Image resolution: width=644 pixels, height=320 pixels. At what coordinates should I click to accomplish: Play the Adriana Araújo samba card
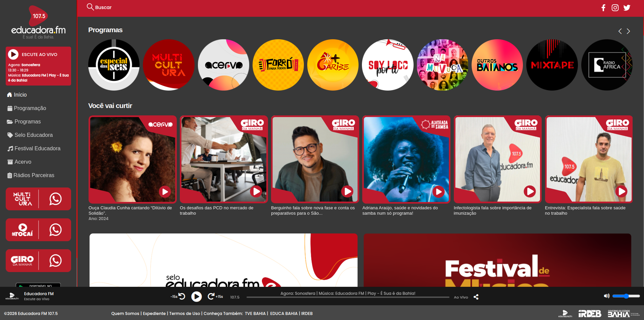point(438,192)
